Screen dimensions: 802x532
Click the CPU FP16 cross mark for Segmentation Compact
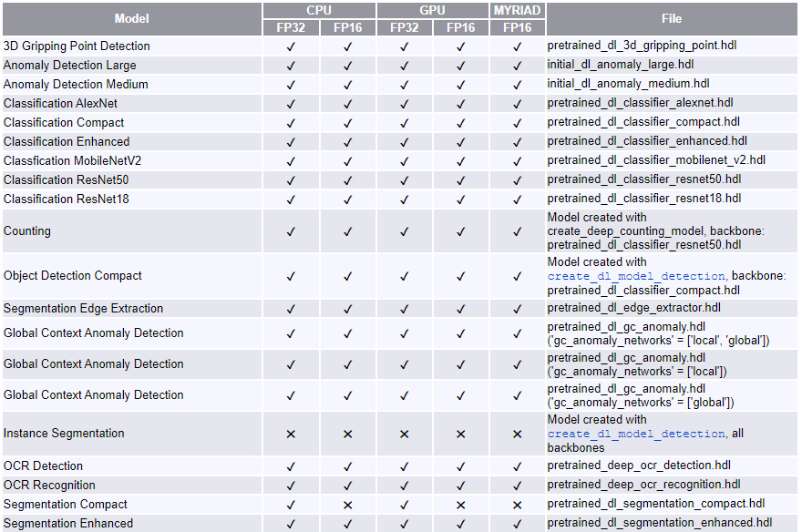coord(347,505)
